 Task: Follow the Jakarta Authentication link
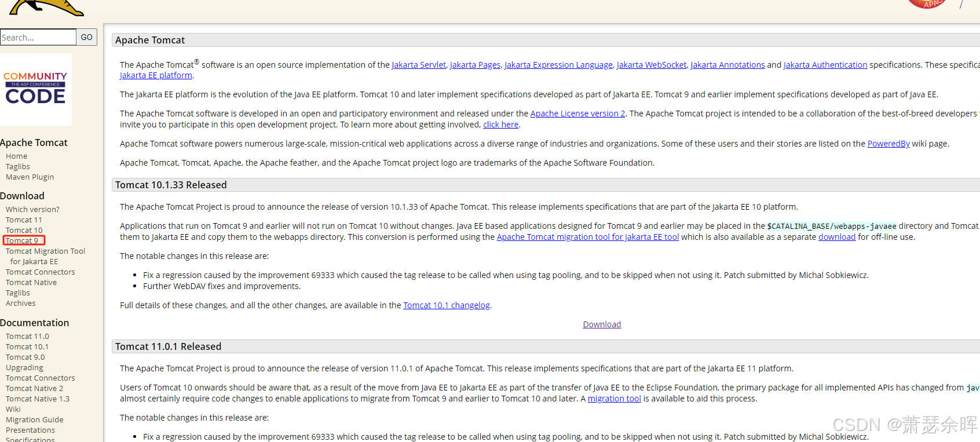pyautogui.click(x=825, y=65)
